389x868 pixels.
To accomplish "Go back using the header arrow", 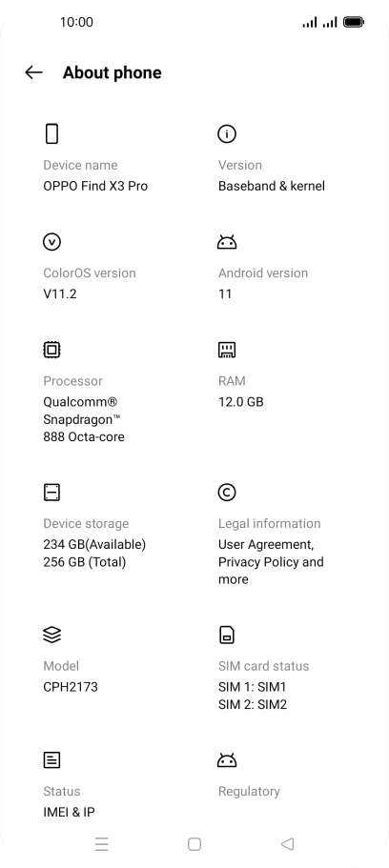I will click(33, 72).
